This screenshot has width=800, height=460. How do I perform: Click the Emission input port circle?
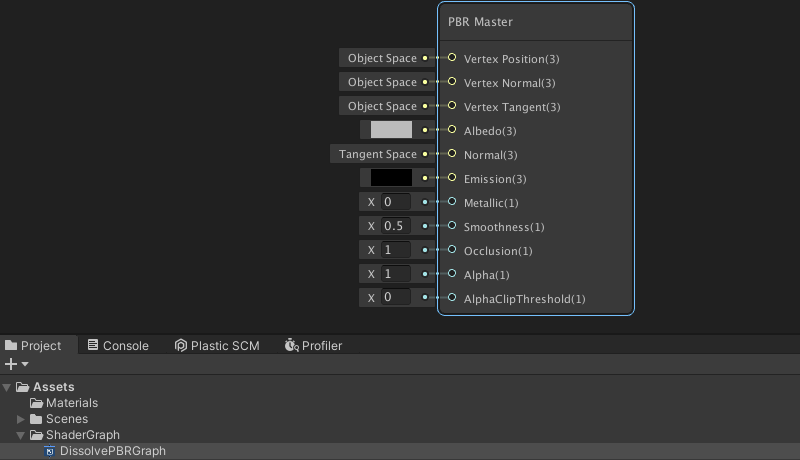pyautogui.click(x=452, y=177)
